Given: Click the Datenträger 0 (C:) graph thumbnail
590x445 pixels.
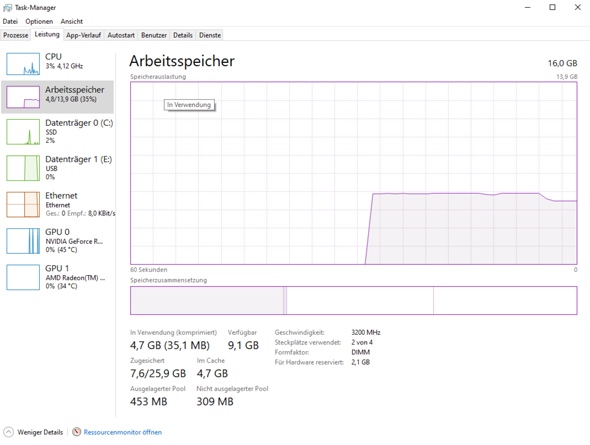Looking at the screenshot, I should point(23,132).
